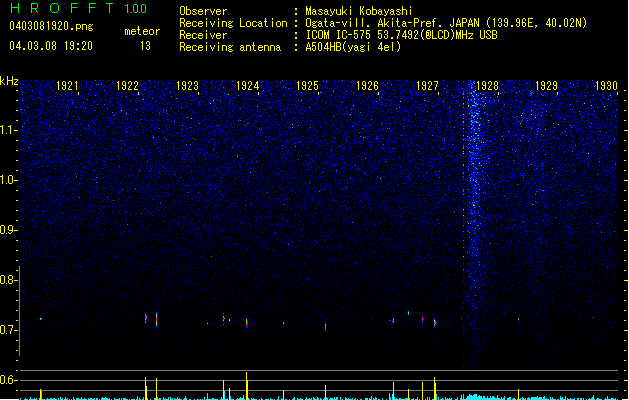Click the tallest yellow power spike at 1924
This screenshot has width=629, height=400.
point(247,386)
